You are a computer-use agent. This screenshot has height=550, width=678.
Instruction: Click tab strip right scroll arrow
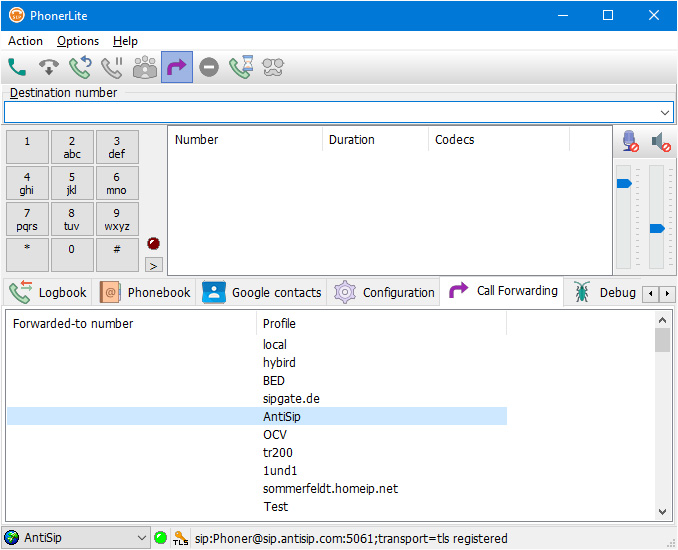tap(667, 294)
